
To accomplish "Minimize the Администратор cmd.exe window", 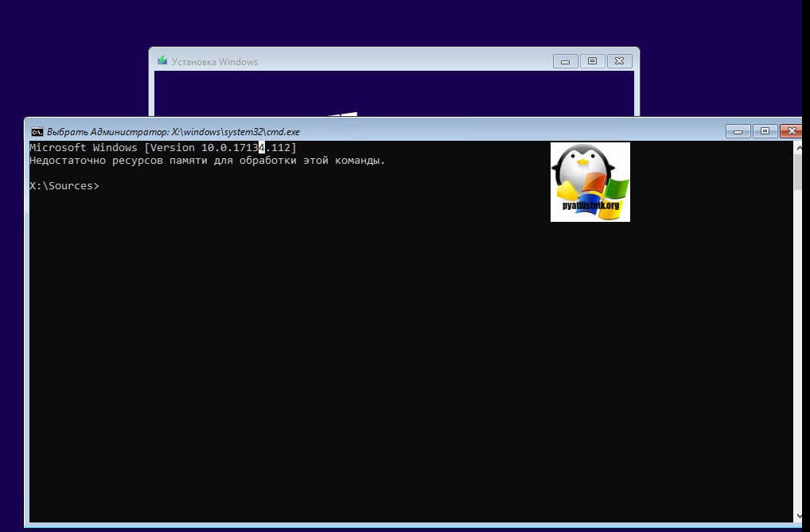I will pyautogui.click(x=737, y=131).
